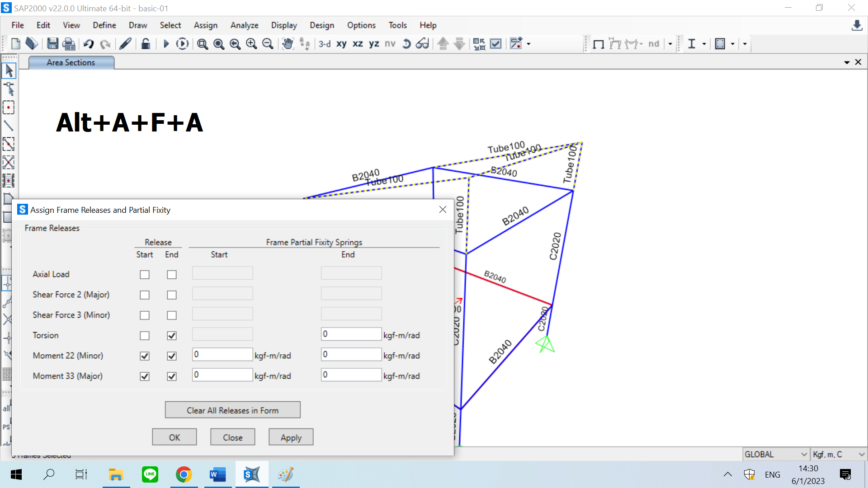The width and height of the screenshot is (868, 488).
Task: Switch to 3-d view
Action: point(324,44)
